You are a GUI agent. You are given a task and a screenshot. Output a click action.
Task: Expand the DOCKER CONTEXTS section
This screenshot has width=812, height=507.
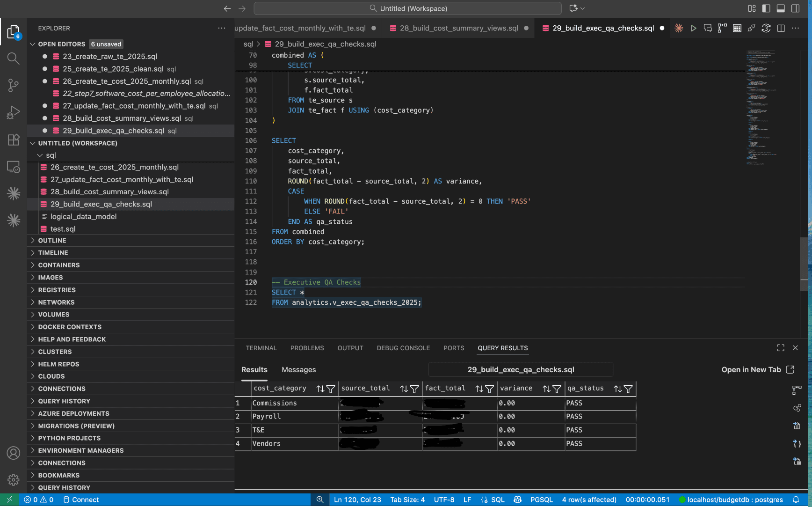(69, 327)
